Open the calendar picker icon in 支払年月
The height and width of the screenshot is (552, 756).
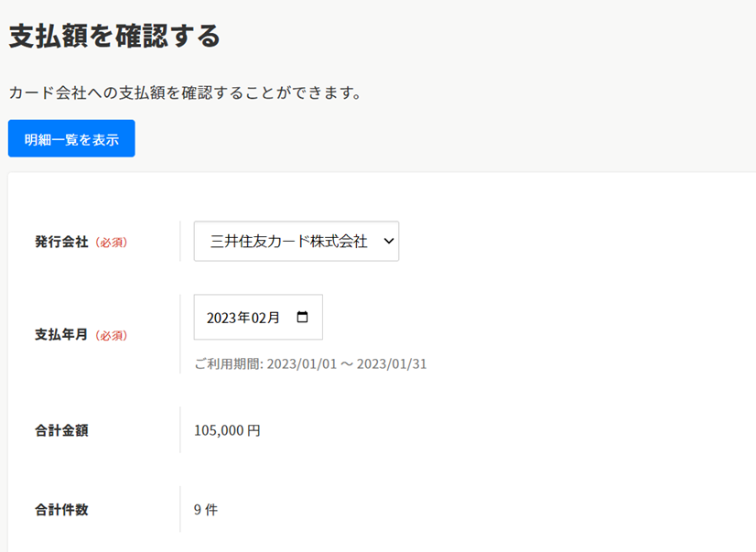303,318
